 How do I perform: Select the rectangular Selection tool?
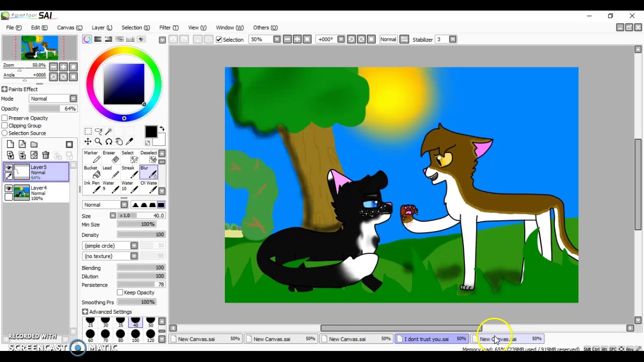88,131
